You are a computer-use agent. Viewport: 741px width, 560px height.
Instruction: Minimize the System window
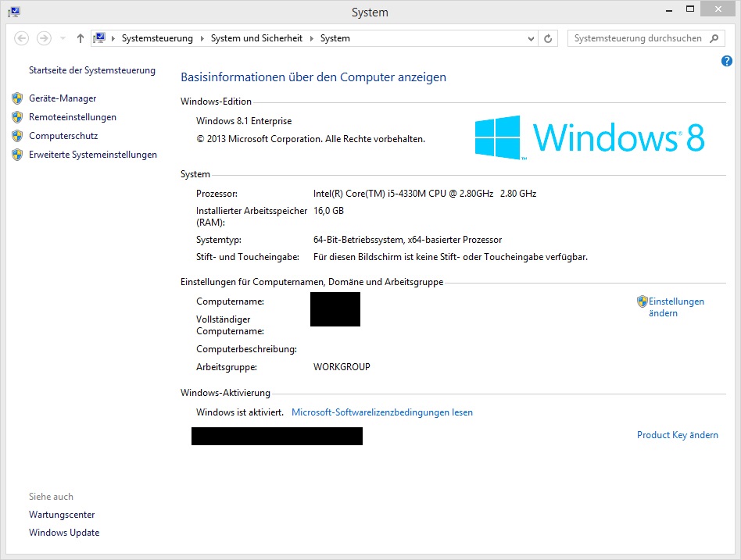(668, 10)
